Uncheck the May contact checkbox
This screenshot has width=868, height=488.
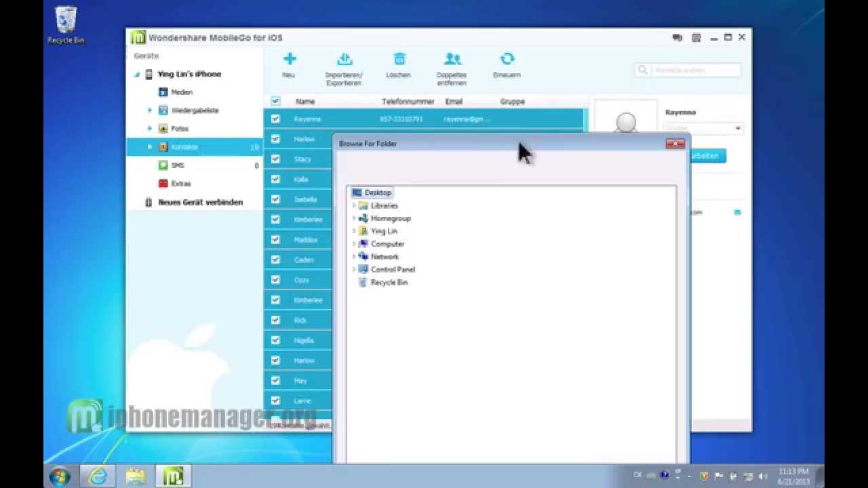pos(275,380)
